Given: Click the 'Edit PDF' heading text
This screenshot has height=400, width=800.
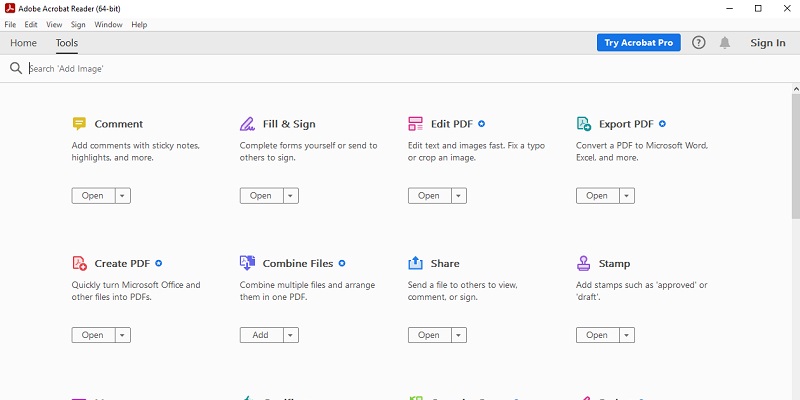Looking at the screenshot, I should pyautogui.click(x=452, y=124).
